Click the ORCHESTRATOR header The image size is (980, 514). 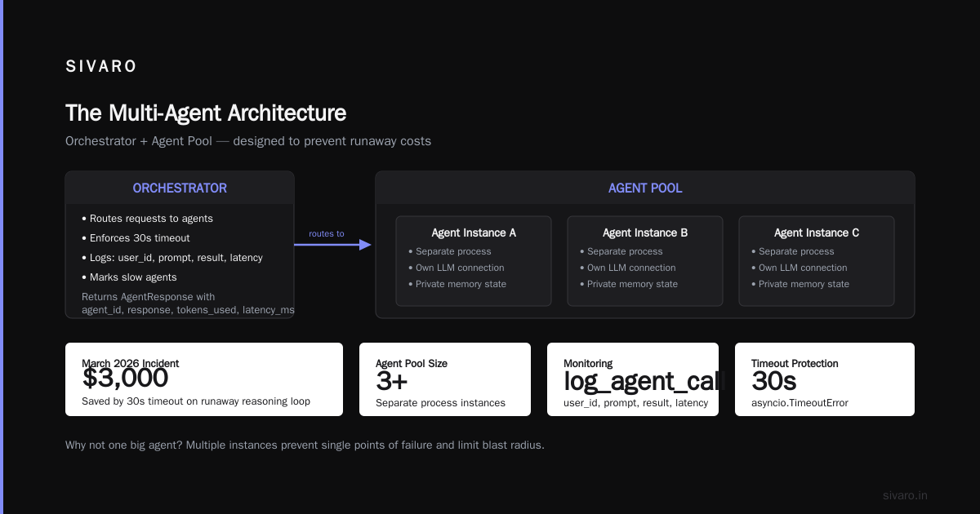(x=180, y=188)
